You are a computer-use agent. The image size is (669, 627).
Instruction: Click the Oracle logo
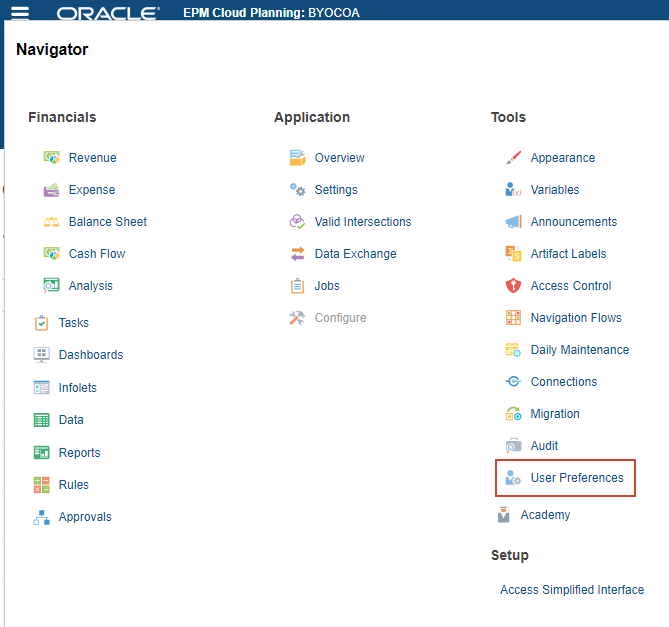[108, 14]
